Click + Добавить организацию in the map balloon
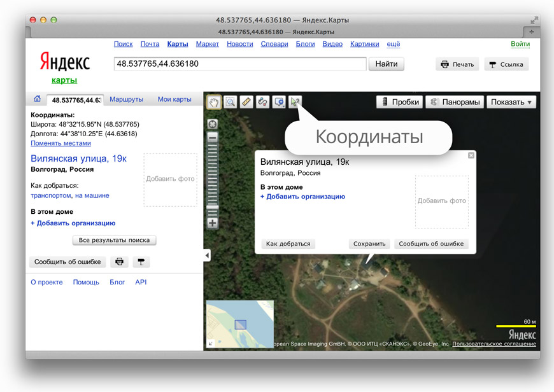 coord(303,197)
